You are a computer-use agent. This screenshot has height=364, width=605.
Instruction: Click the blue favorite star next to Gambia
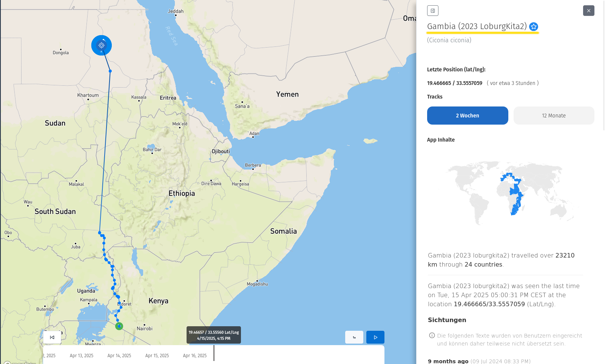tap(533, 26)
